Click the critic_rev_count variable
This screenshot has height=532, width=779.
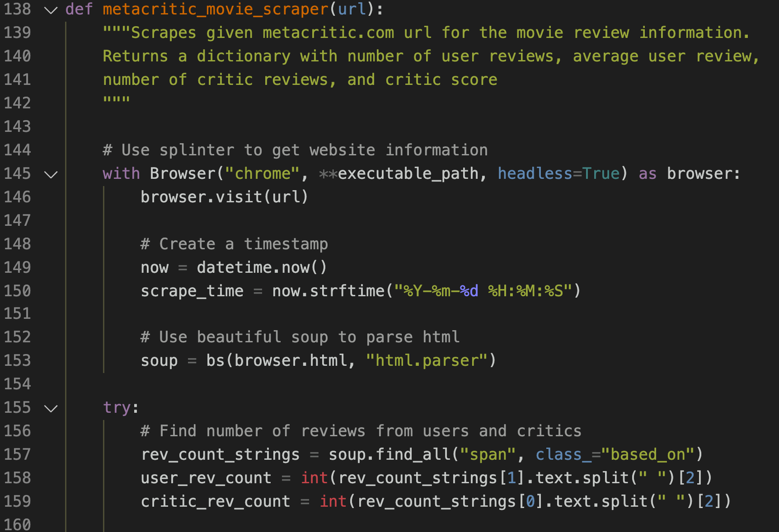216,502
